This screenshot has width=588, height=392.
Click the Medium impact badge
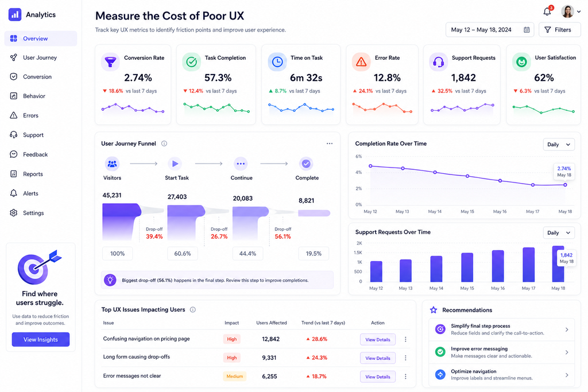click(234, 377)
